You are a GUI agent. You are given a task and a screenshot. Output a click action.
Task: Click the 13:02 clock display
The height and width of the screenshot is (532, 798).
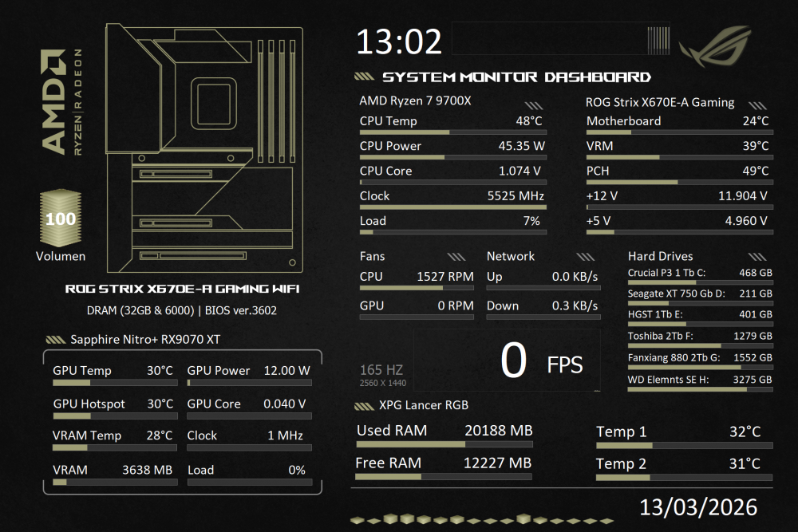(399, 41)
